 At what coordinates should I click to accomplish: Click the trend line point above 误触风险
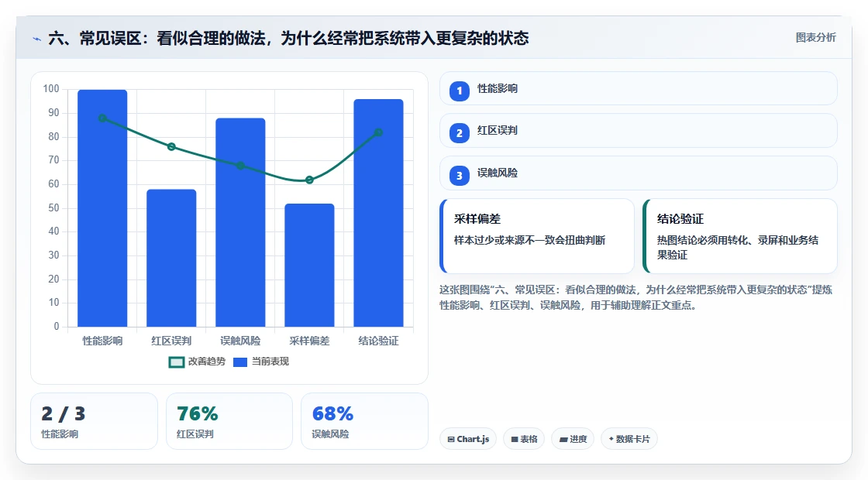[240, 166]
